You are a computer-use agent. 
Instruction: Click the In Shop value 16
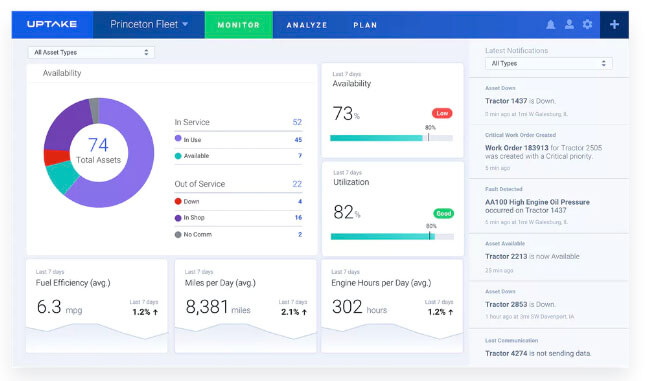[298, 218]
